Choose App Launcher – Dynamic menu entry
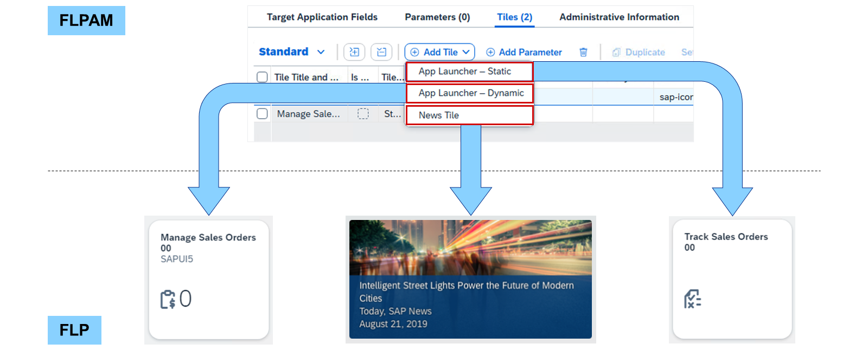Image resolution: width=868 pixels, height=350 pixels. pos(470,93)
